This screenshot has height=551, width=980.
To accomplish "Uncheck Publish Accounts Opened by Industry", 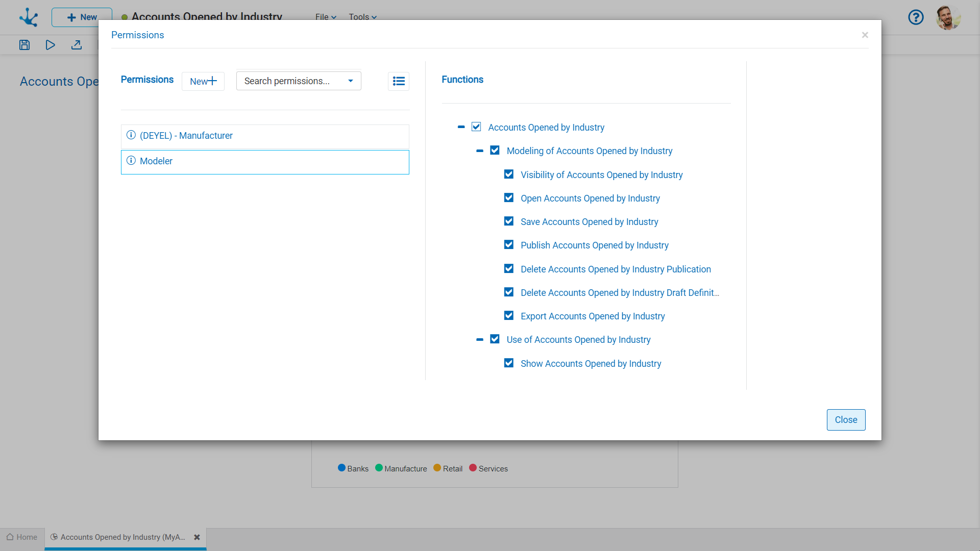I will (509, 245).
